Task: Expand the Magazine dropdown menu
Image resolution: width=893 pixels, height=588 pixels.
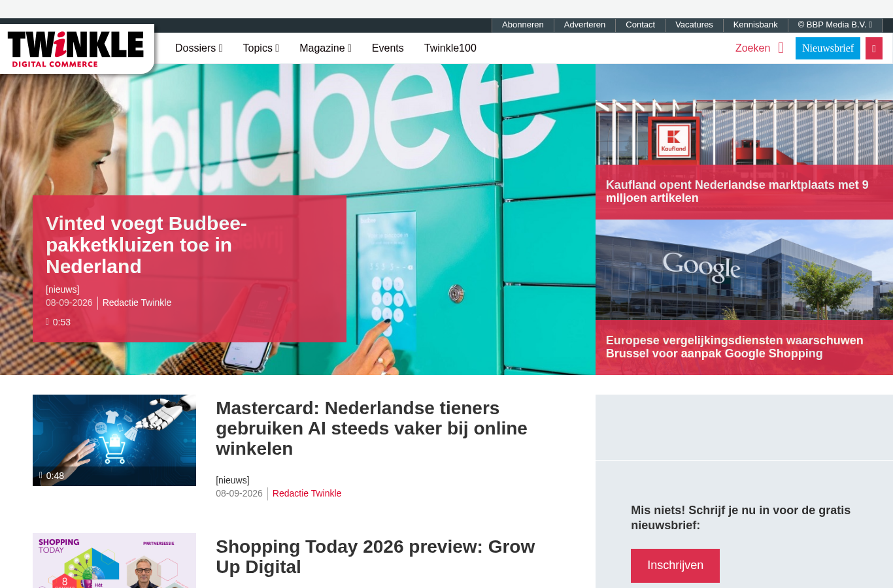Action: (326, 48)
